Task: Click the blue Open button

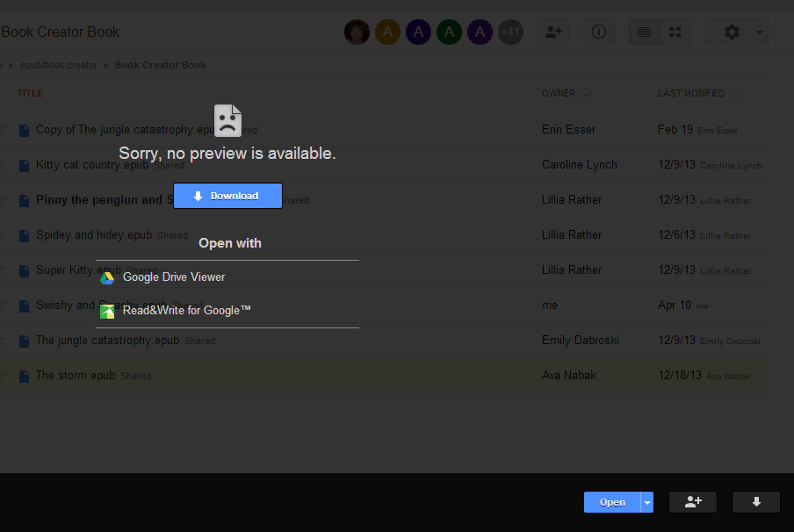Action: 612,502
